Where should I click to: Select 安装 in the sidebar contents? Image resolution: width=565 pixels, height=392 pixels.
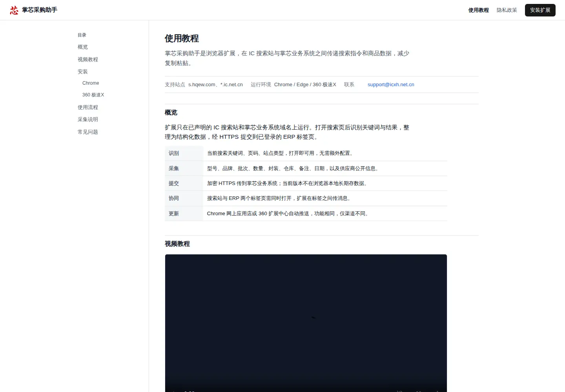83,72
